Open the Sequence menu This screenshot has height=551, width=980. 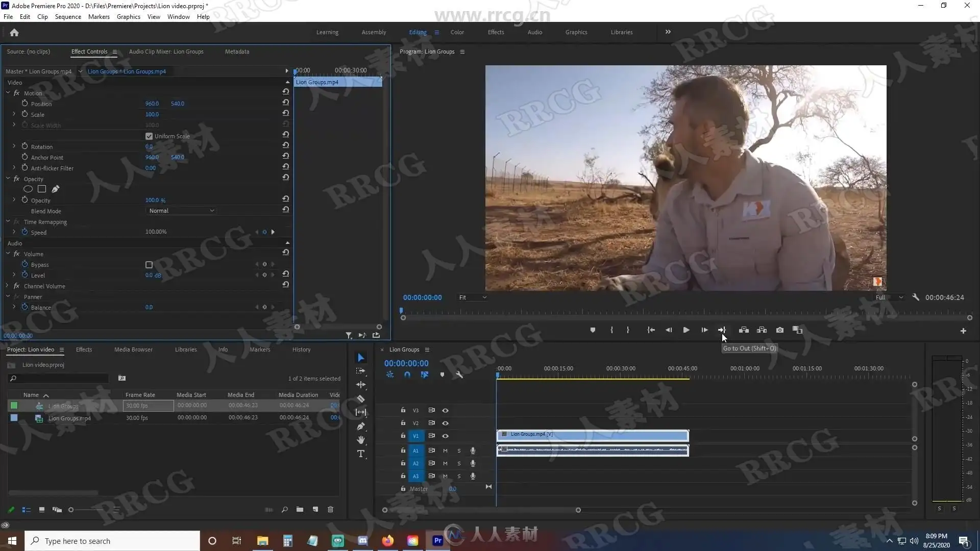point(68,16)
